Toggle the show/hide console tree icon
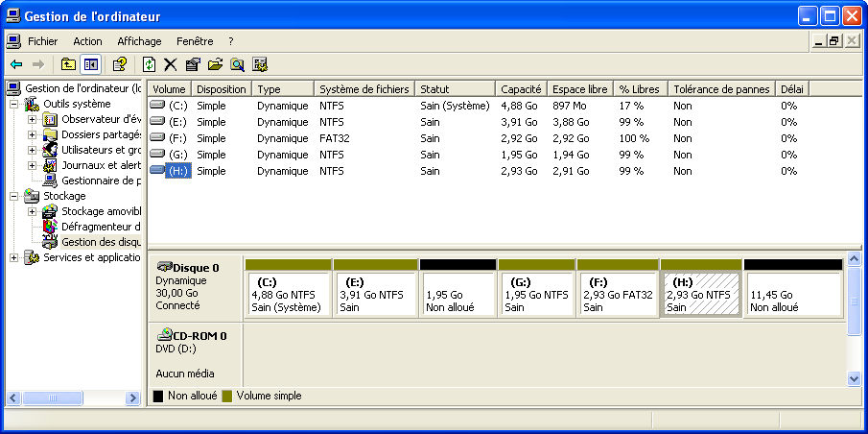 point(91,65)
